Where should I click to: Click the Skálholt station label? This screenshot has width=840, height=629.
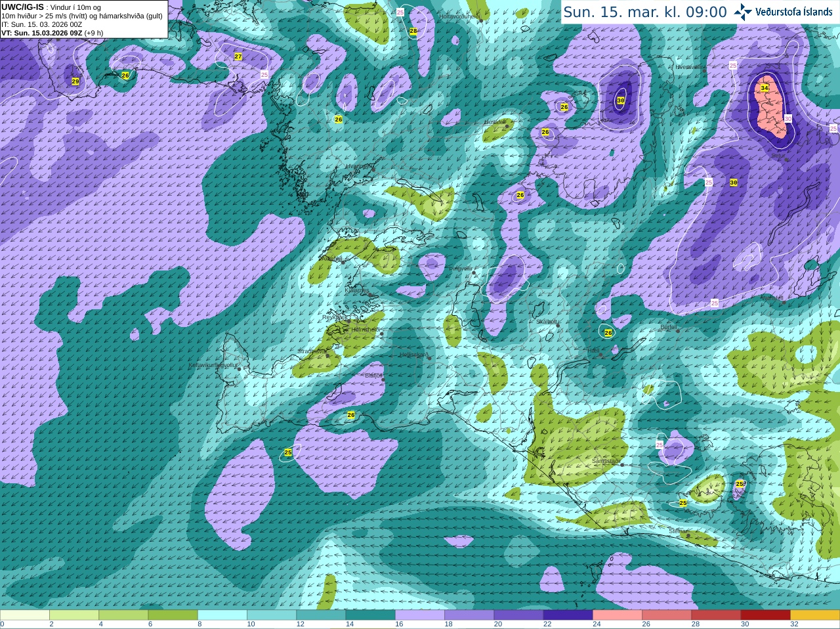pyautogui.click(x=547, y=322)
